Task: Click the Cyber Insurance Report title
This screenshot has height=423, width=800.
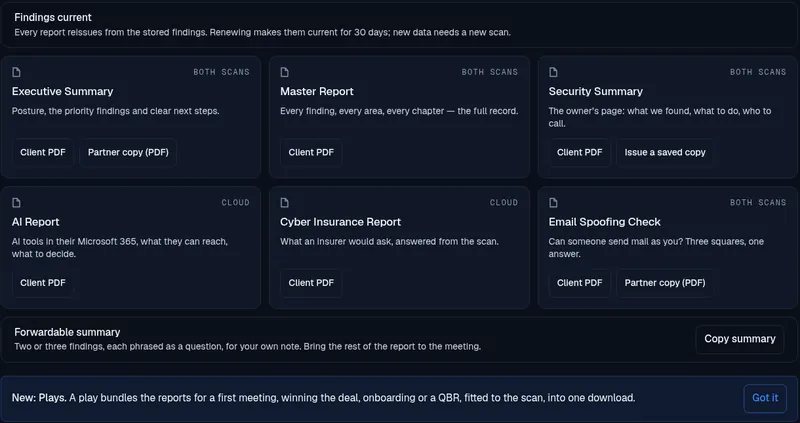Action: tap(340, 222)
